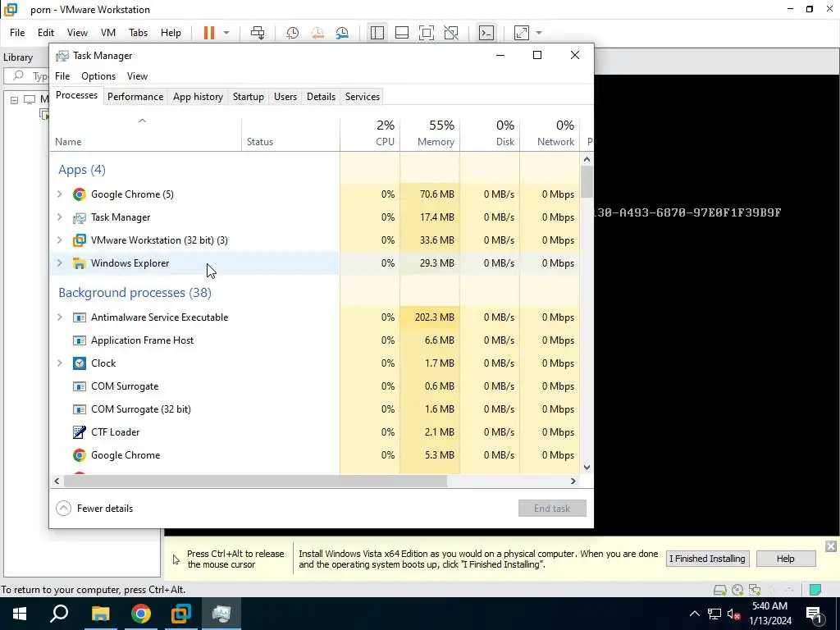Image resolution: width=840 pixels, height=630 pixels.
Task: Switch to the Services tab
Action: coord(362,97)
